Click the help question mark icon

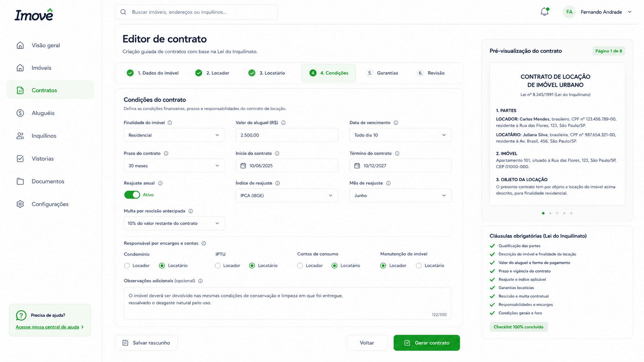pos(21,315)
